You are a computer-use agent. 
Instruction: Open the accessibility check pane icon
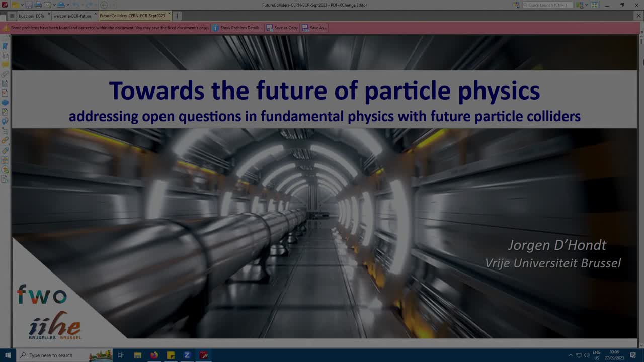[x=5, y=169]
